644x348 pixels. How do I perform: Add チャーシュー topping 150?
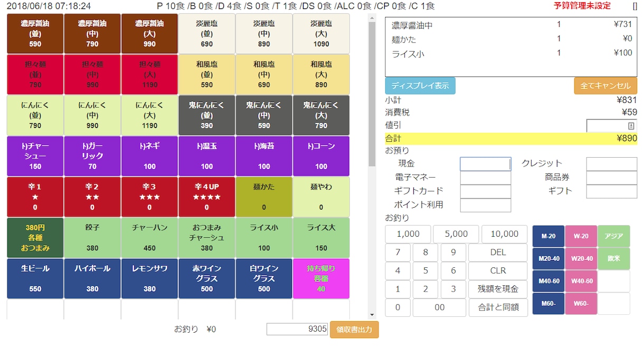pyautogui.click(x=35, y=156)
